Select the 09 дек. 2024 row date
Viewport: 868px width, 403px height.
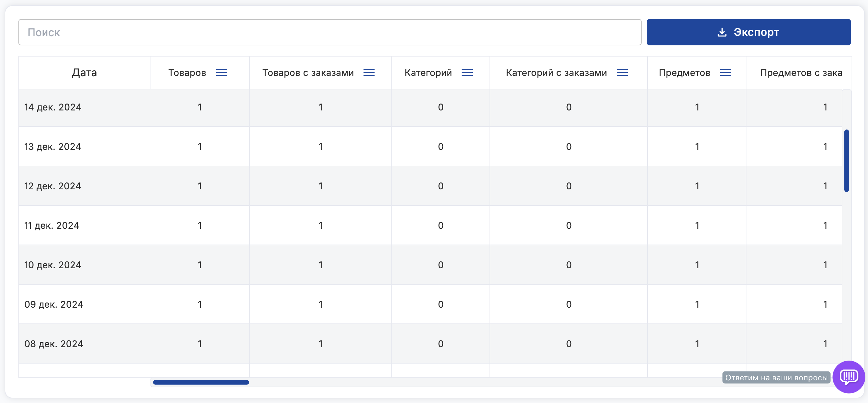point(54,304)
